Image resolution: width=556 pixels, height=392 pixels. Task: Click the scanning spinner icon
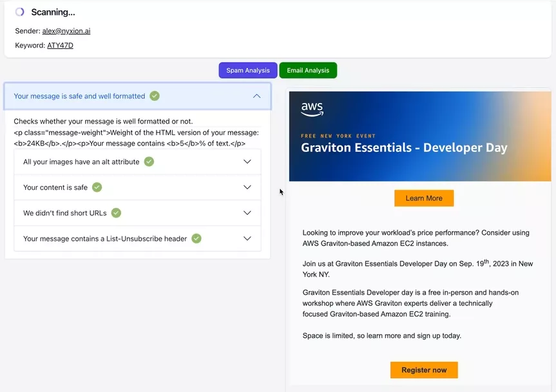pyautogui.click(x=20, y=12)
